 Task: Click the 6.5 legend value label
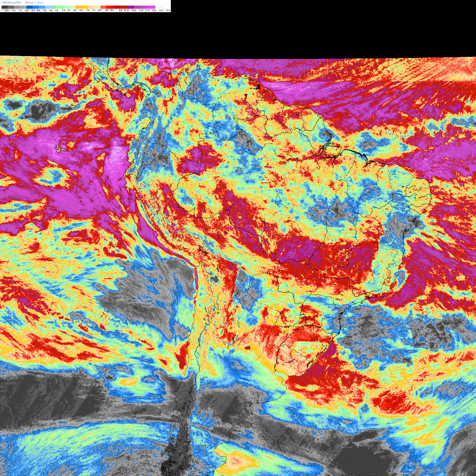coord(81,10)
